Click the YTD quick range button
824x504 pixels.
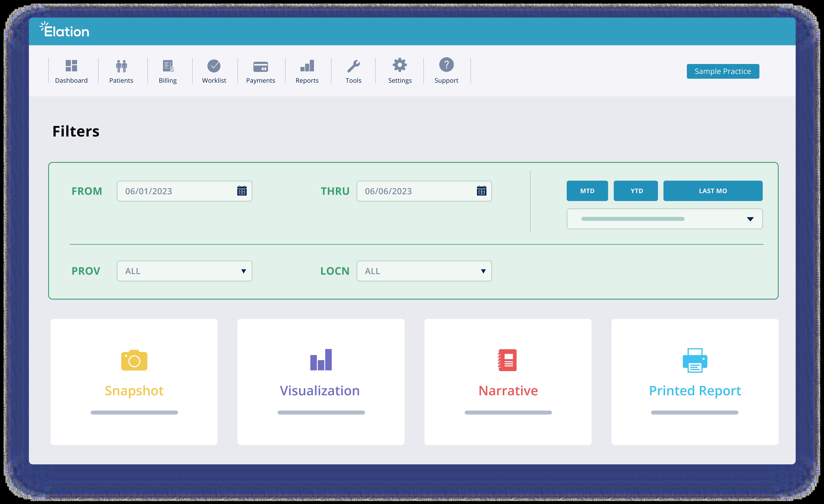(x=636, y=191)
